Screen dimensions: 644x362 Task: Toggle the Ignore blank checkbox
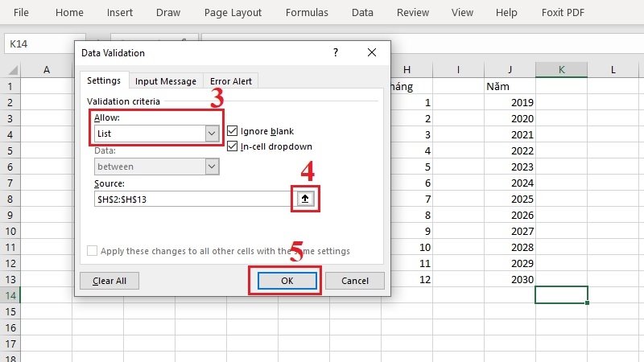232,131
